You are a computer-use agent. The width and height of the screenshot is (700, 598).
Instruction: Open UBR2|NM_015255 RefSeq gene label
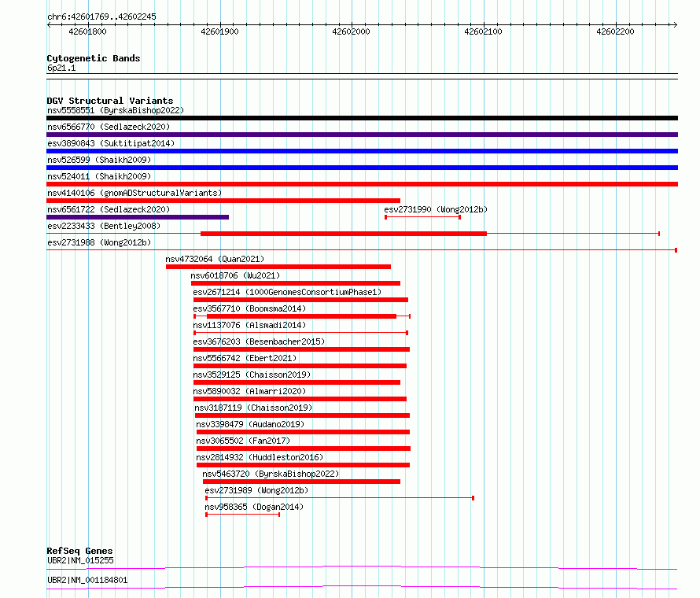click(x=80, y=560)
